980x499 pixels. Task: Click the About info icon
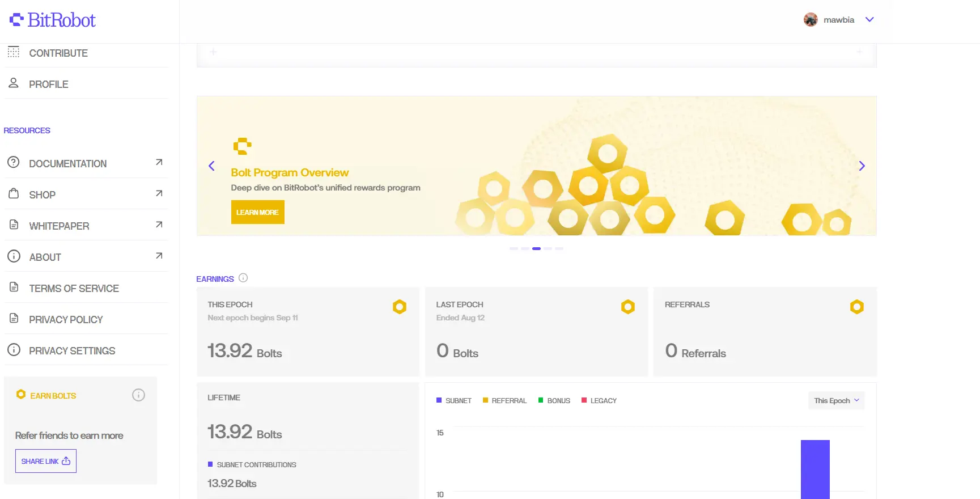tap(14, 256)
